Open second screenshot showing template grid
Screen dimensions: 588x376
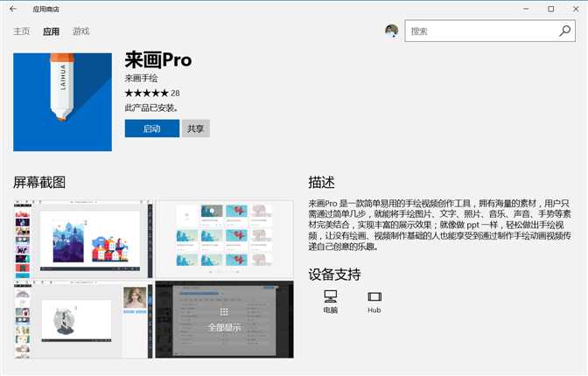tap(225, 239)
